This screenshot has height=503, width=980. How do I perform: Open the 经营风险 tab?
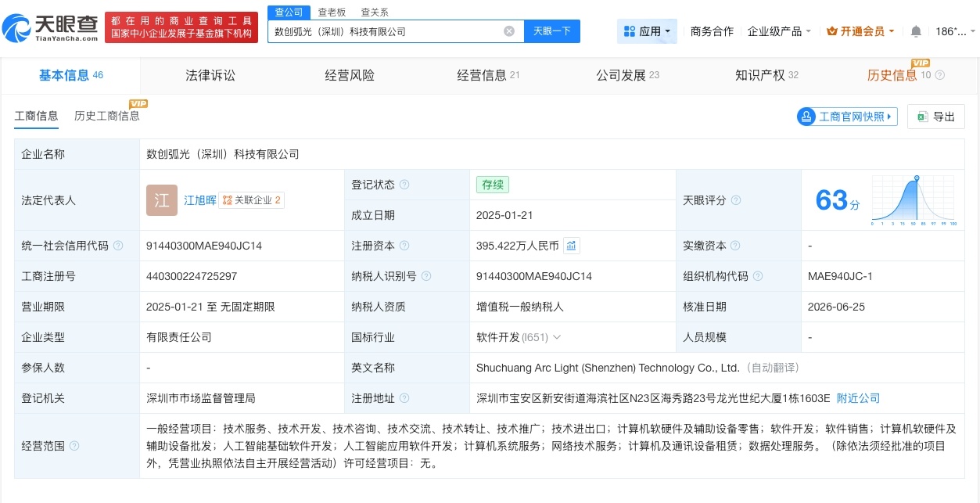[x=350, y=75]
